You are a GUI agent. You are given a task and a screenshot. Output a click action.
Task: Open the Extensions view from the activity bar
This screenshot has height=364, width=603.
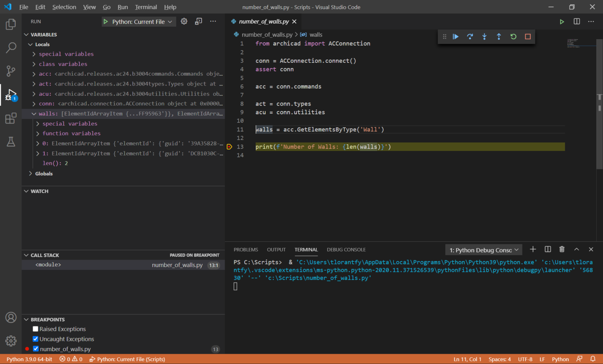[x=11, y=118]
